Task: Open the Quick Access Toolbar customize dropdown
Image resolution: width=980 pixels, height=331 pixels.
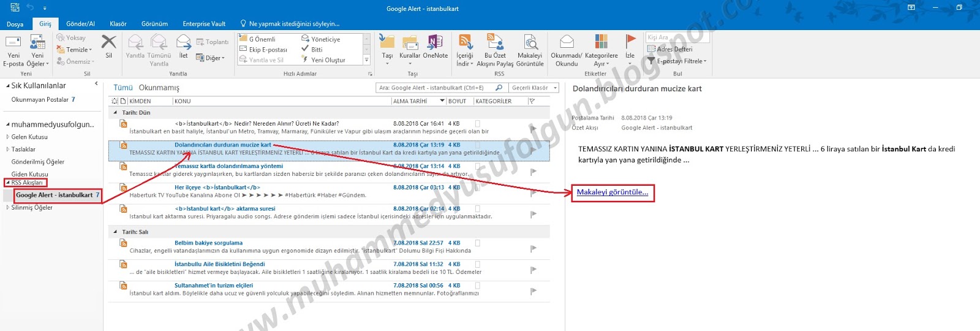Action: click(x=45, y=8)
